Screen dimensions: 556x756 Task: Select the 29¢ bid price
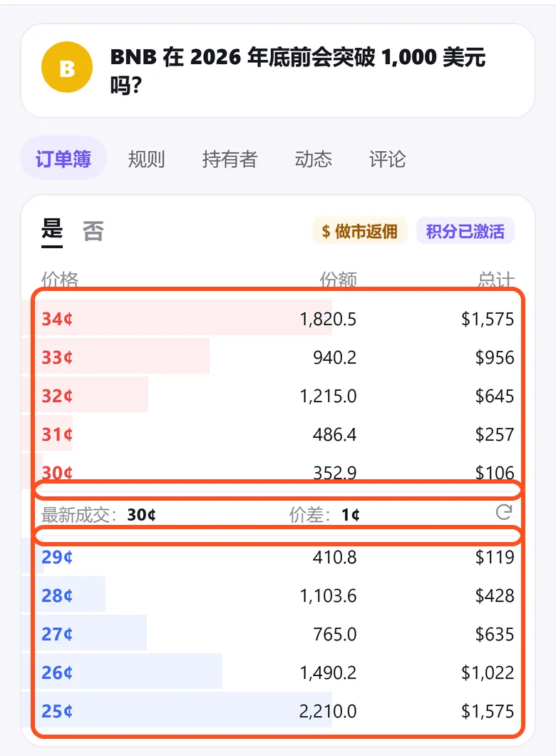click(x=57, y=557)
